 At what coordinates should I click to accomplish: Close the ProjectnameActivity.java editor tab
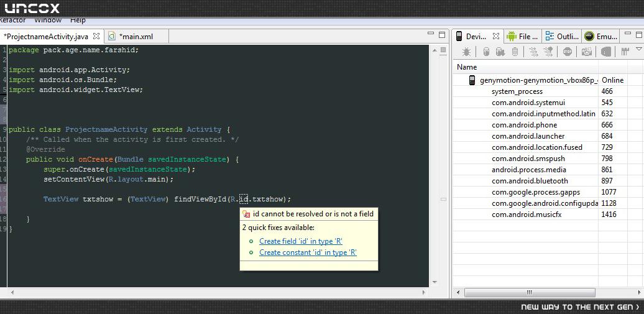pyautogui.click(x=96, y=36)
